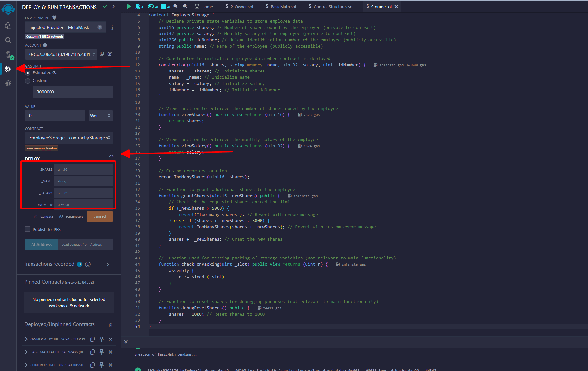Copy the OWNER contract address
Screen dimensions: 588x371
pos(93,339)
